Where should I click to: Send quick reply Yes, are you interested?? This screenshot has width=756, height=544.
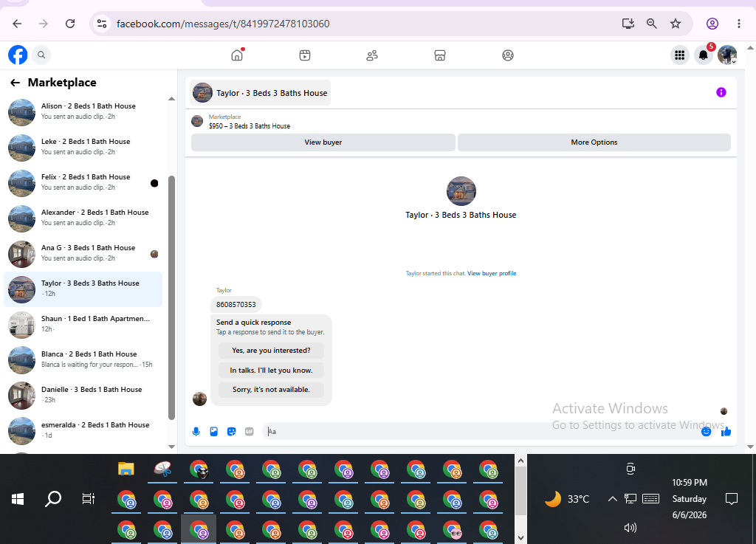pos(271,351)
